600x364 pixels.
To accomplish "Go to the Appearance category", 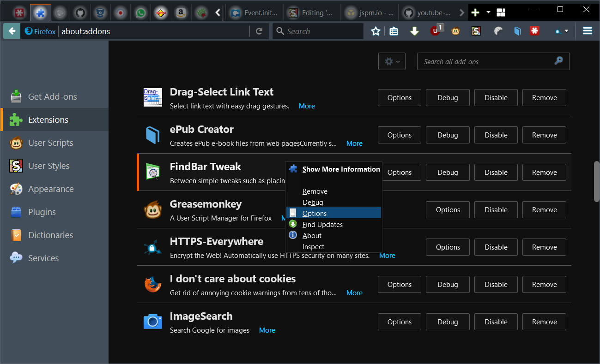I will [x=55, y=189].
